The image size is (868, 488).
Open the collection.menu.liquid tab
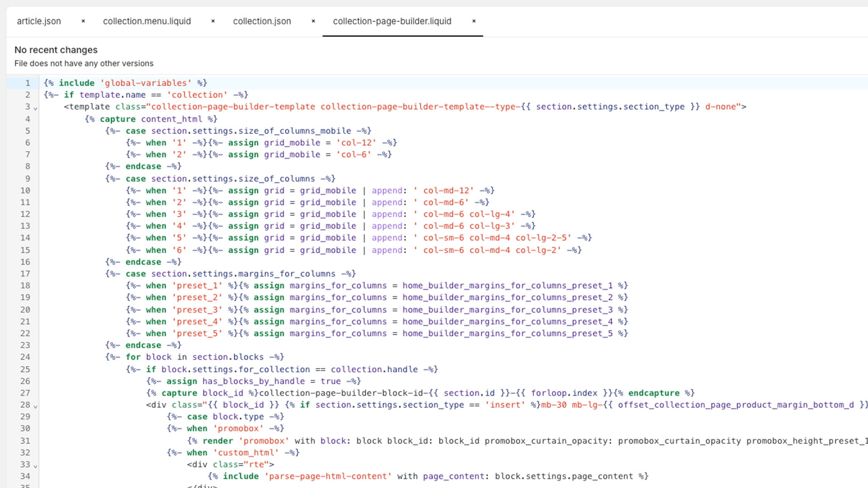pos(147,21)
